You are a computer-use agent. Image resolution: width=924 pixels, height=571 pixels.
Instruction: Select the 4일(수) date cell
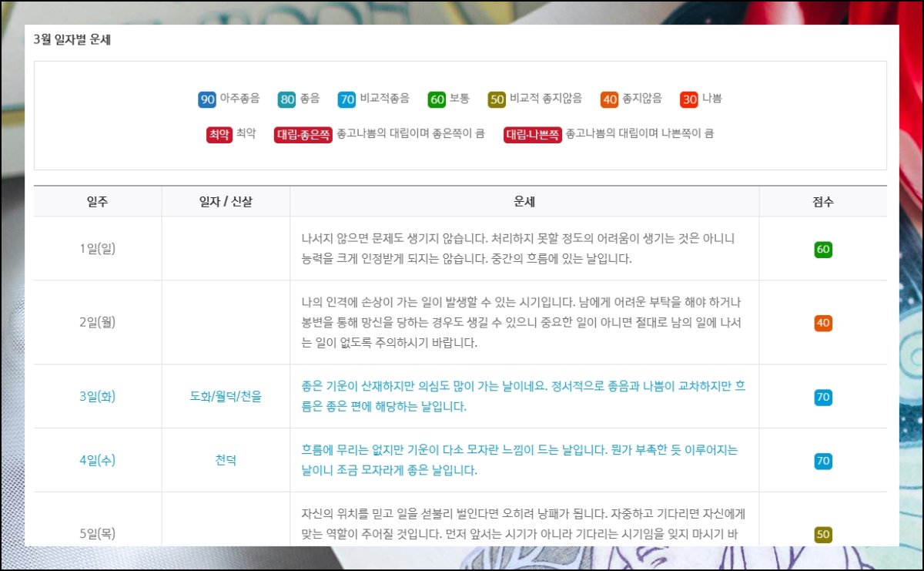click(x=98, y=461)
